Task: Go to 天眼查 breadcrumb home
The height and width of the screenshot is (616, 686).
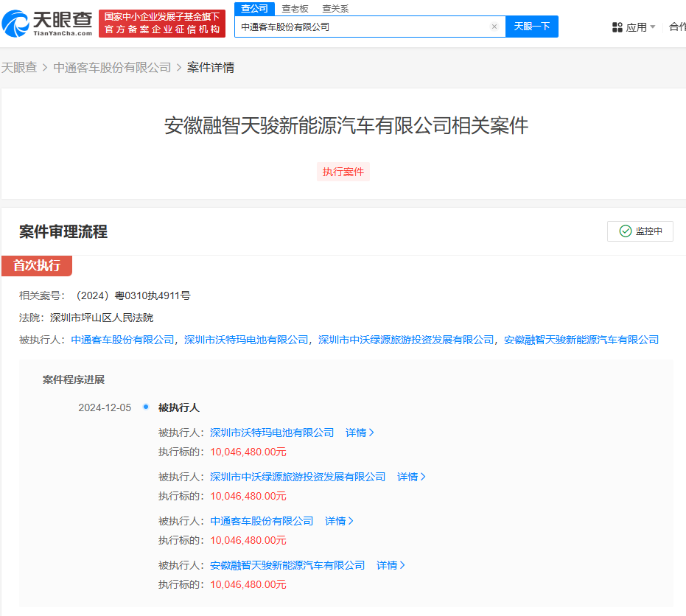Action: (x=19, y=67)
